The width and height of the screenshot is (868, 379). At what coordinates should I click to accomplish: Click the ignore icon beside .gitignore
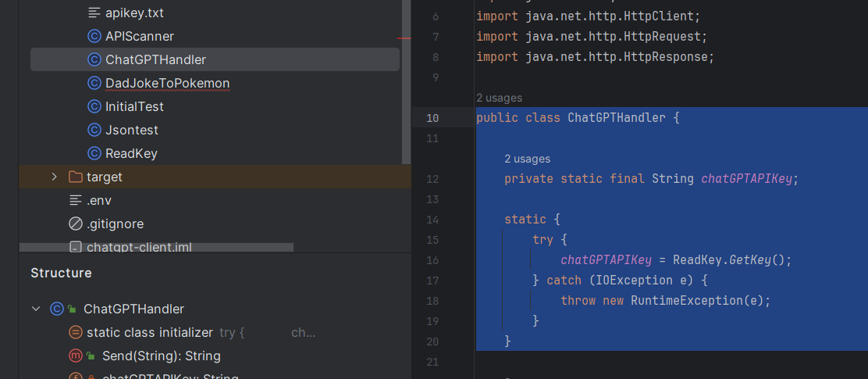[x=75, y=223]
